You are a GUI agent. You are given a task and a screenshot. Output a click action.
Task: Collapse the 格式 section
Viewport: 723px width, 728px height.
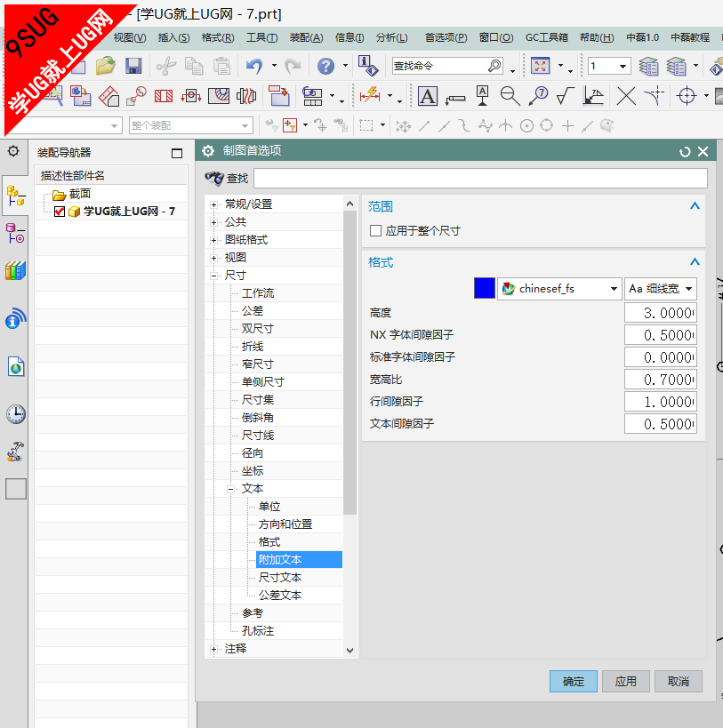[x=695, y=262]
